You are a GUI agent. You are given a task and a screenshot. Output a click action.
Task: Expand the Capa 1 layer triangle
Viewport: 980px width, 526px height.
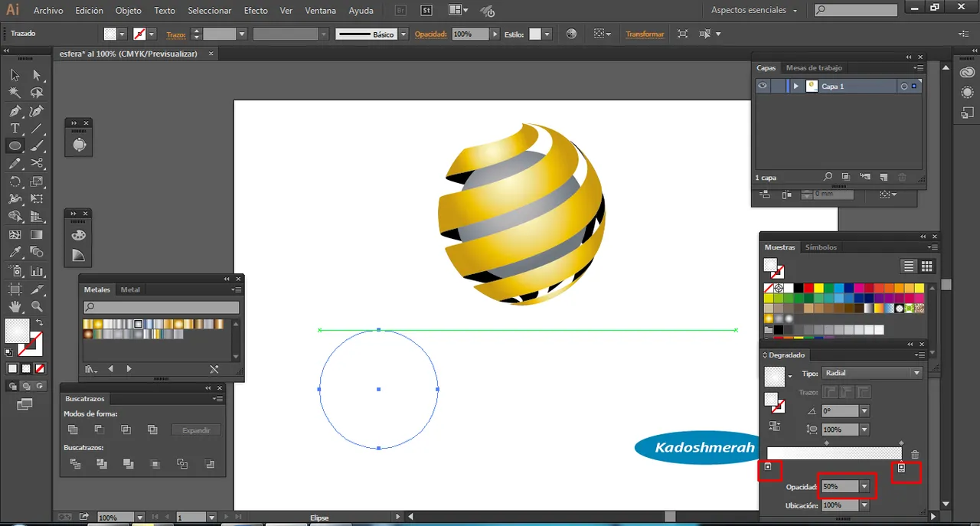796,87
